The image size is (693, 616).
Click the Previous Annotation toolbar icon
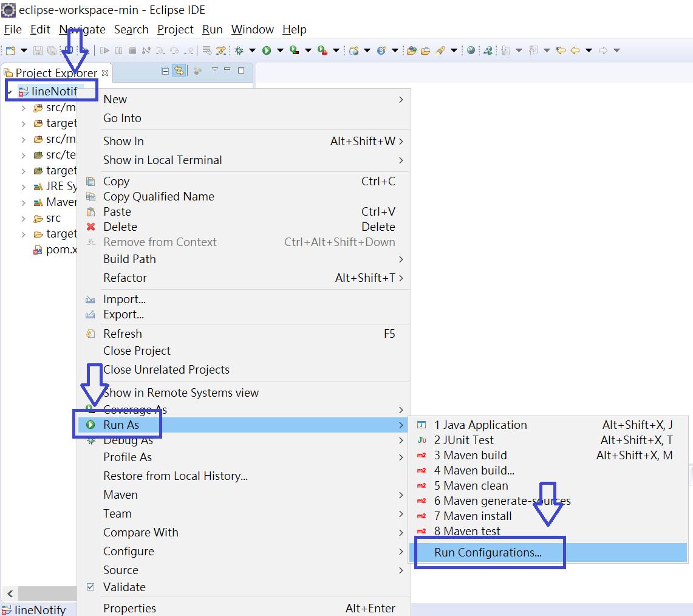pyautogui.click(x=533, y=50)
